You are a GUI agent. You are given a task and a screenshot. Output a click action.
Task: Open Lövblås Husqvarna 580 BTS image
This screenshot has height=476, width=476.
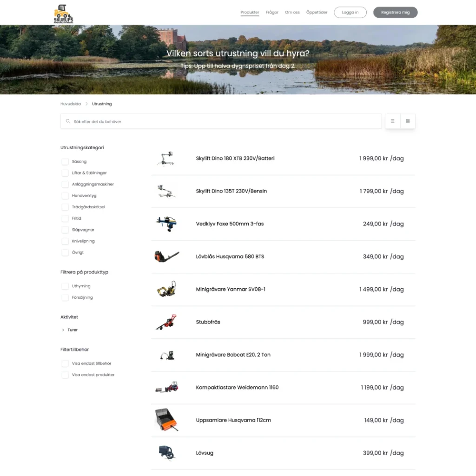tap(167, 257)
